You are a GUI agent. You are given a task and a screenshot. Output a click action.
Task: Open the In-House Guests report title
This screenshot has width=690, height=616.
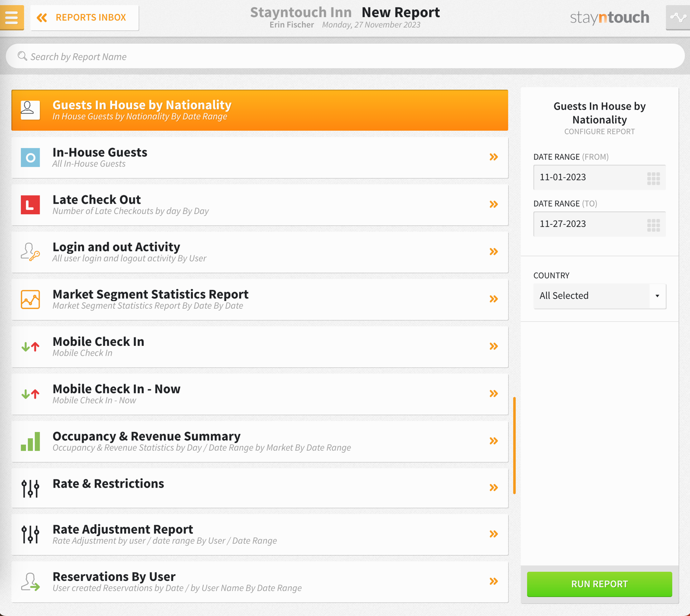tap(100, 152)
